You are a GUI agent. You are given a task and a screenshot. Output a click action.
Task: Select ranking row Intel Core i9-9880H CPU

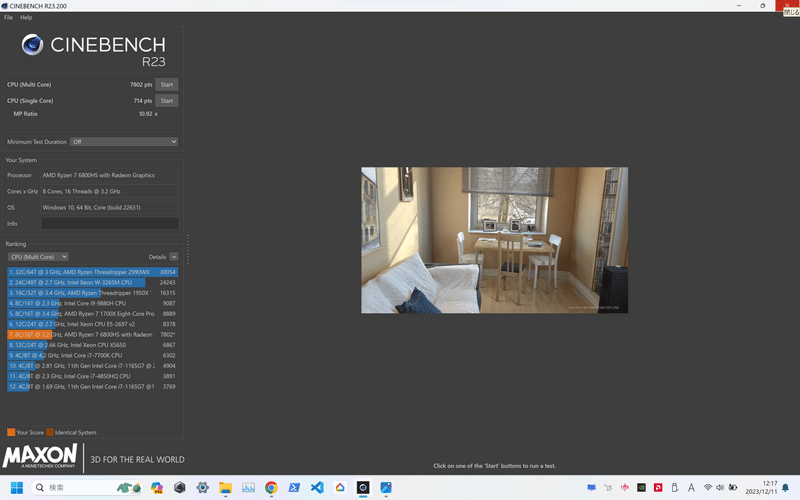click(92, 303)
